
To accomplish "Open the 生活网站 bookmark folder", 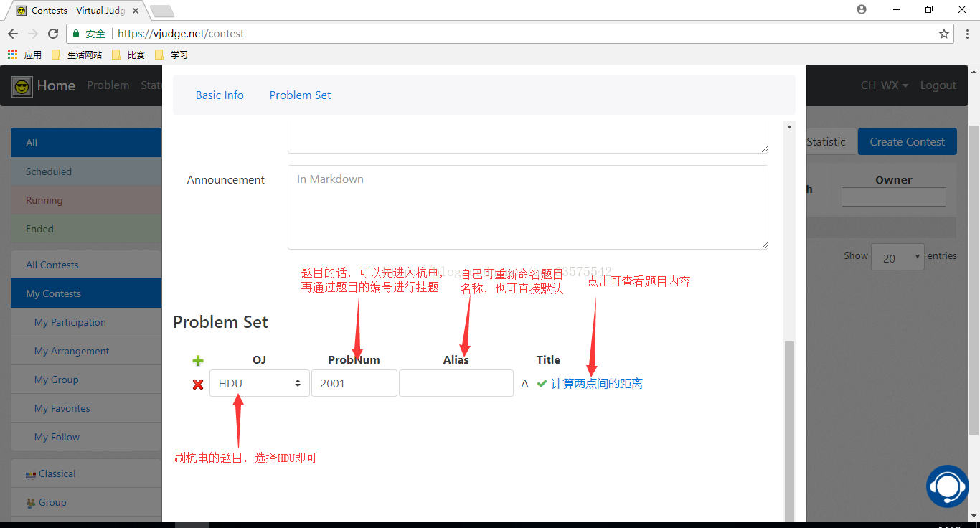I will point(77,55).
